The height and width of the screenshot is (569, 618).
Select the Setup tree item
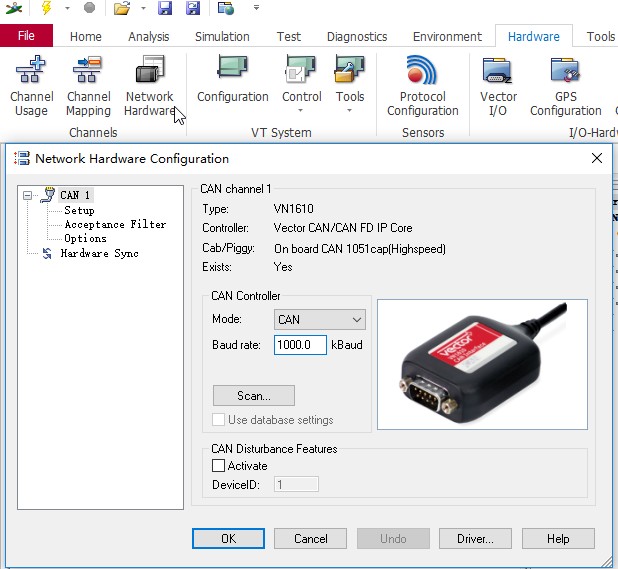pos(79,210)
